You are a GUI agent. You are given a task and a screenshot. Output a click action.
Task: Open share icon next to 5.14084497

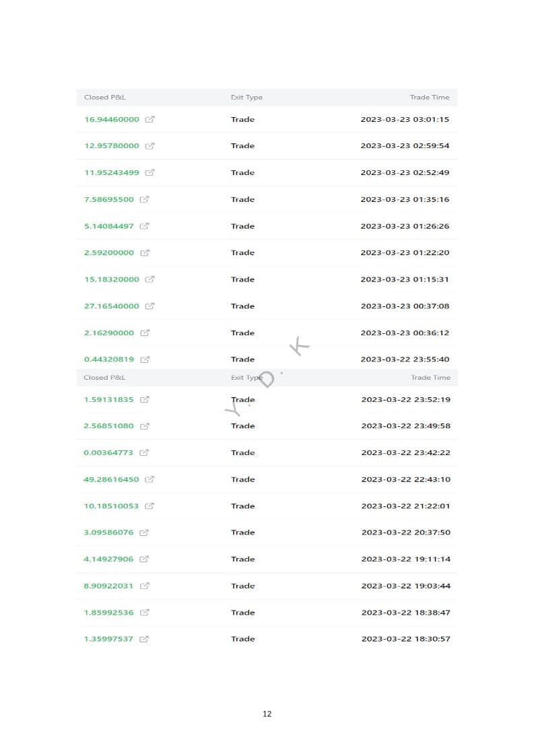point(144,226)
